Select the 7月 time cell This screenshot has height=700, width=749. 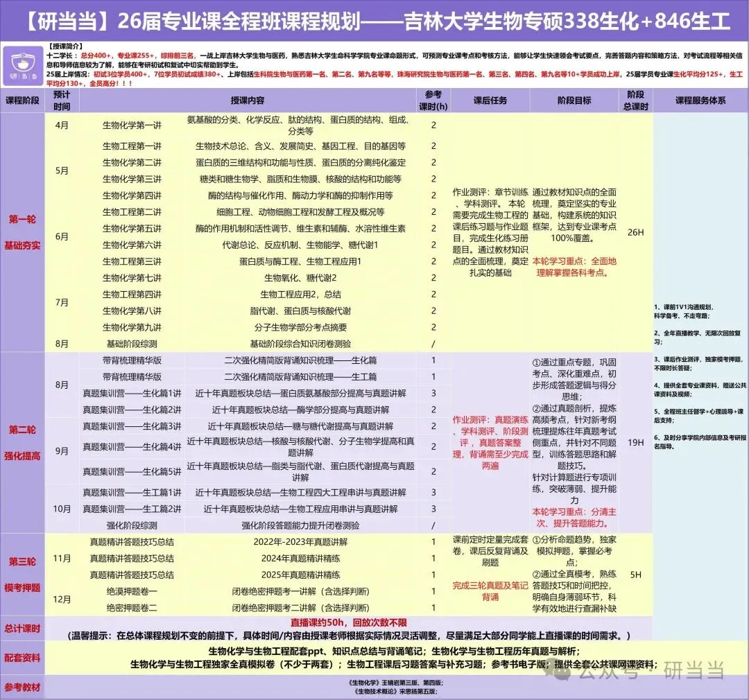point(62,303)
